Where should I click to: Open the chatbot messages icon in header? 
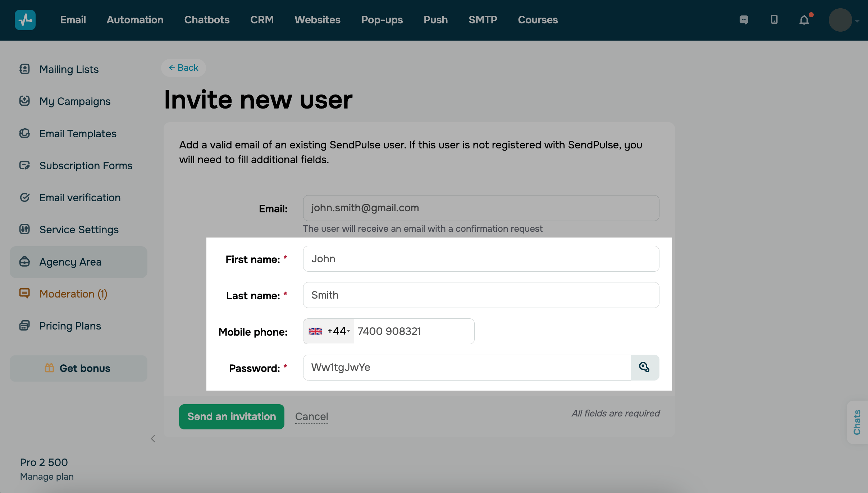744,20
